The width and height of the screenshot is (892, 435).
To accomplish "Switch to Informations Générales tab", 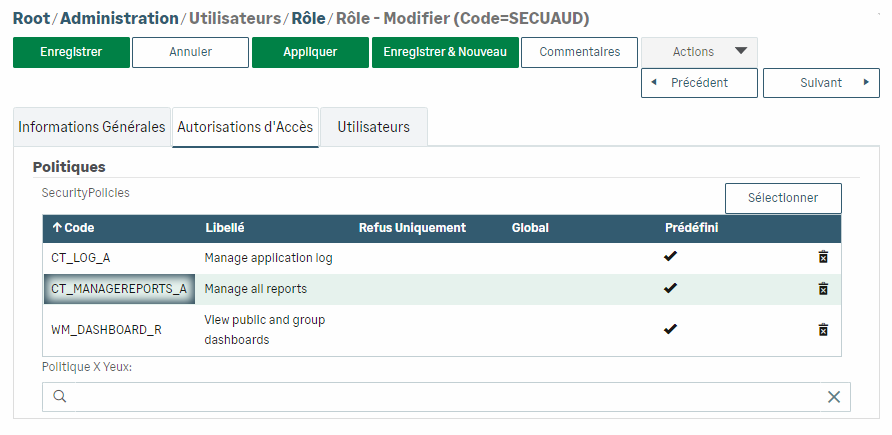I will [x=92, y=128].
